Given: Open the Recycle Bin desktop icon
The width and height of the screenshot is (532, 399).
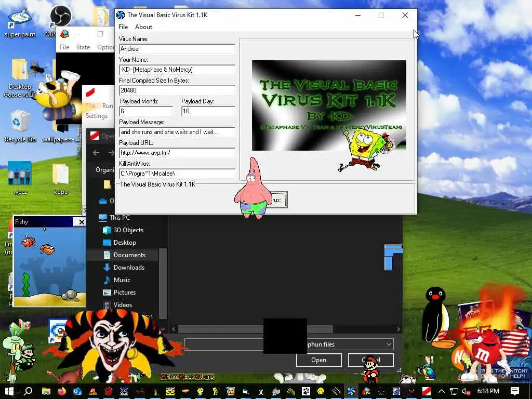Looking at the screenshot, I should [x=20, y=126].
